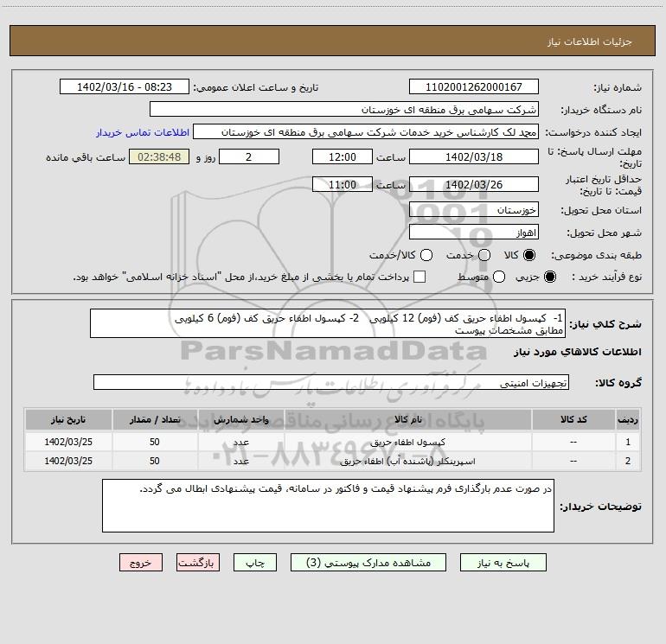Click the شماره نیاز number field
666x644 pixels.
coord(473,87)
